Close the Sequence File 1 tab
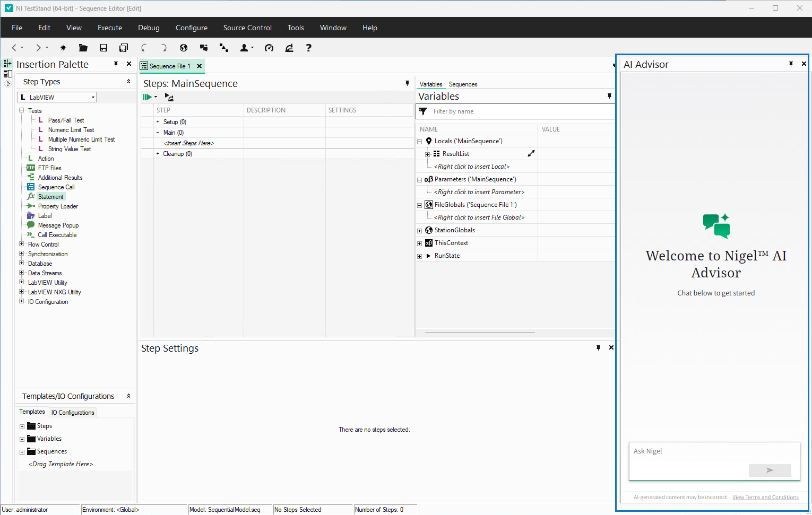The width and height of the screenshot is (812, 515). [200, 66]
